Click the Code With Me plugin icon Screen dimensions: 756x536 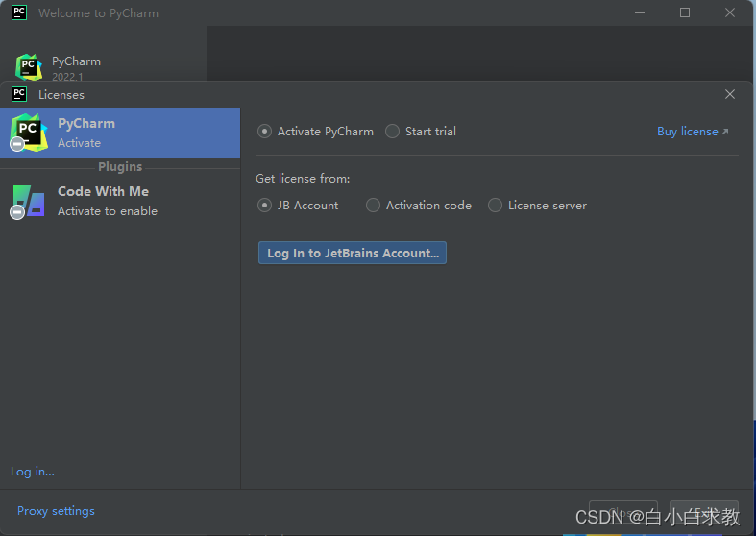click(29, 202)
